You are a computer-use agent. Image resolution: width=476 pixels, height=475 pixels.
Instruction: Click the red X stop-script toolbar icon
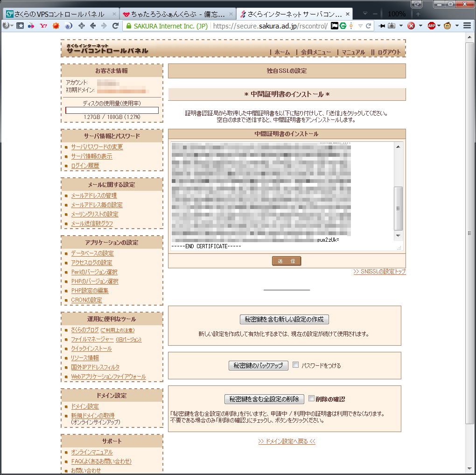(411, 26)
